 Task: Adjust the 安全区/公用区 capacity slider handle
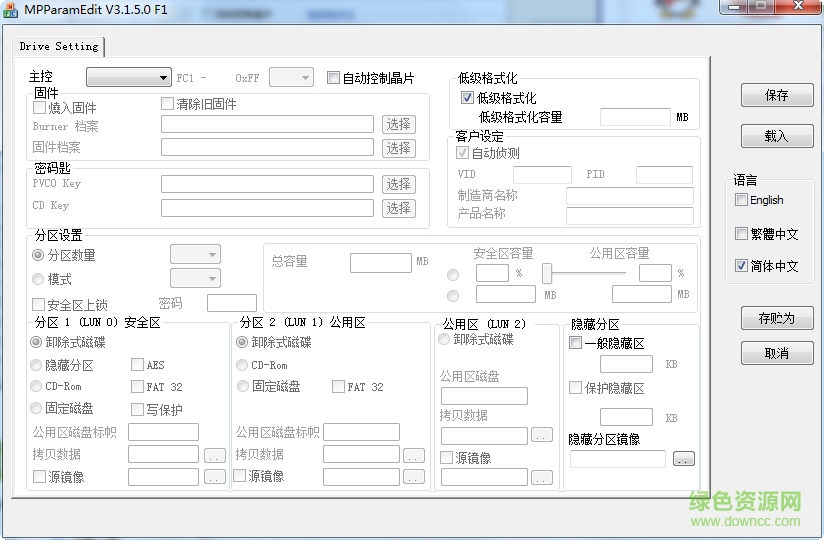pyautogui.click(x=547, y=273)
